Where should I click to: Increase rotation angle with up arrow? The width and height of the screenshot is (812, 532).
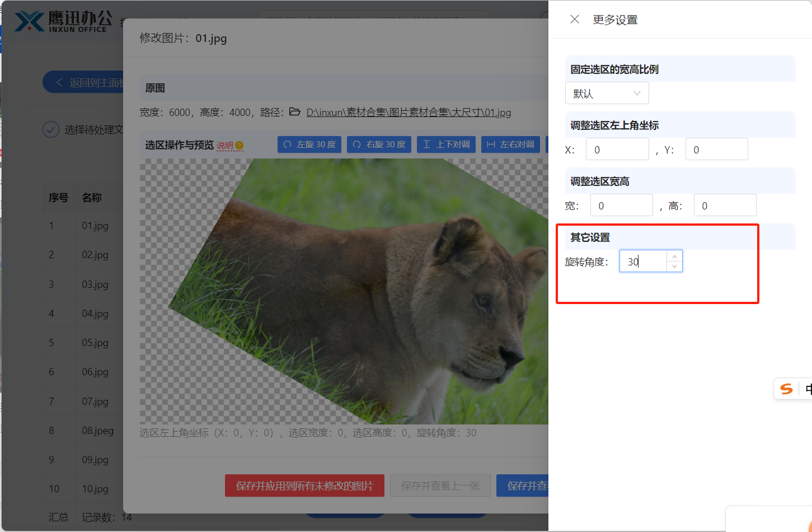(x=674, y=256)
